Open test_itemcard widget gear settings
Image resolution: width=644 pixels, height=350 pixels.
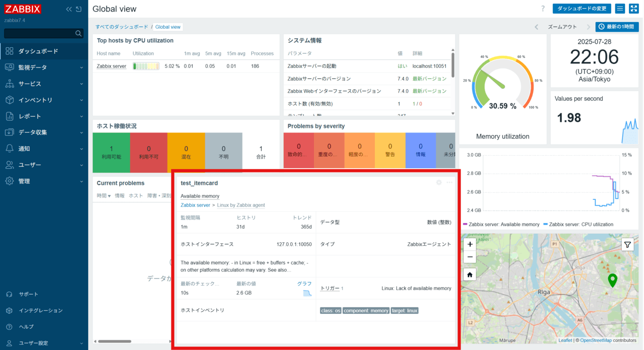(x=439, y=183)
